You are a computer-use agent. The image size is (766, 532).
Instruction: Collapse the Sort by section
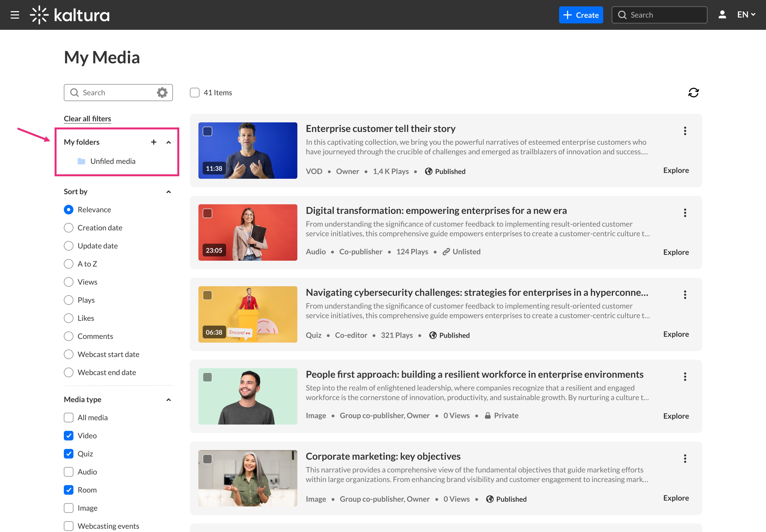coord(169,192)
